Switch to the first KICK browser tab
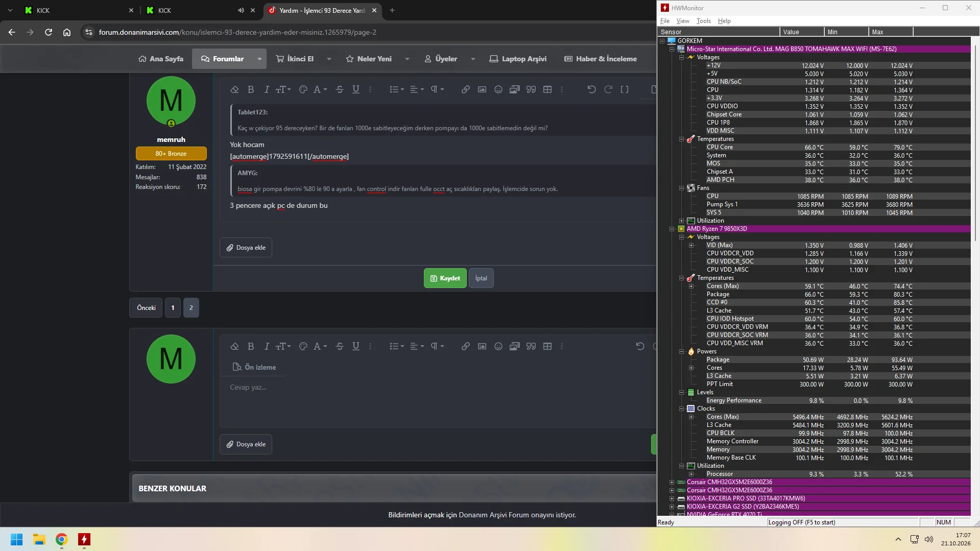The height and width of the screenshot is (551, 980). (x=79, y=10)
